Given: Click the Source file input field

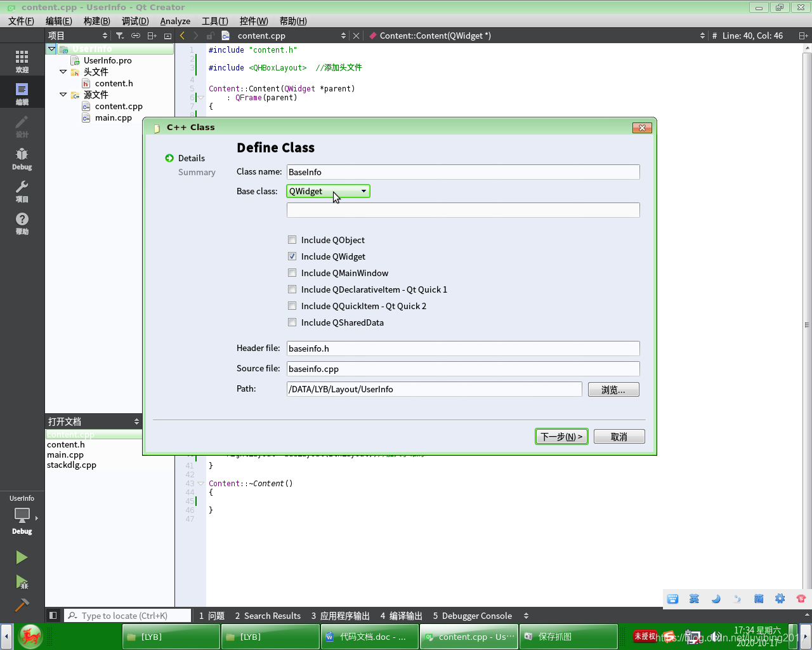Looking at the screenshot, I should [463, 369].
